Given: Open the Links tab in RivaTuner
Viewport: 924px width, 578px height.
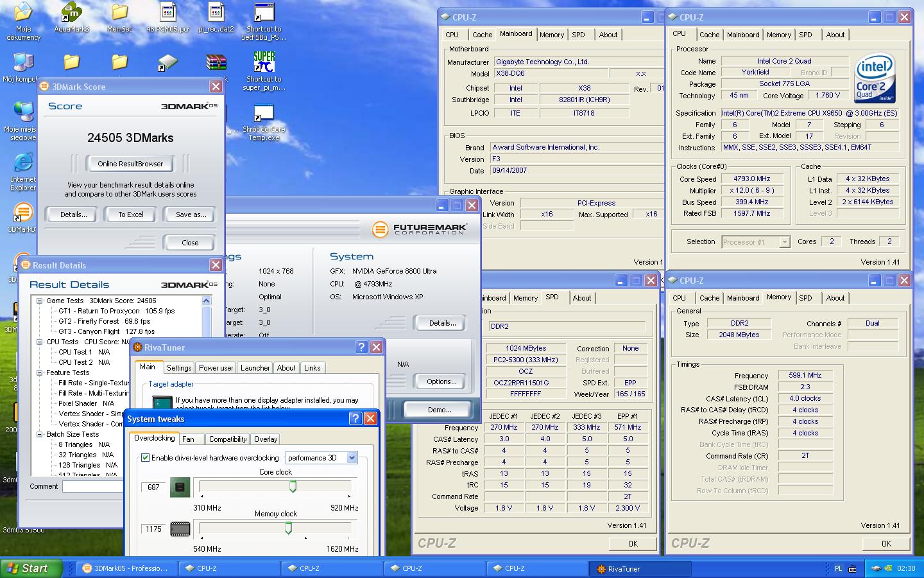Looking at the screenshot, I should point(312,368).
